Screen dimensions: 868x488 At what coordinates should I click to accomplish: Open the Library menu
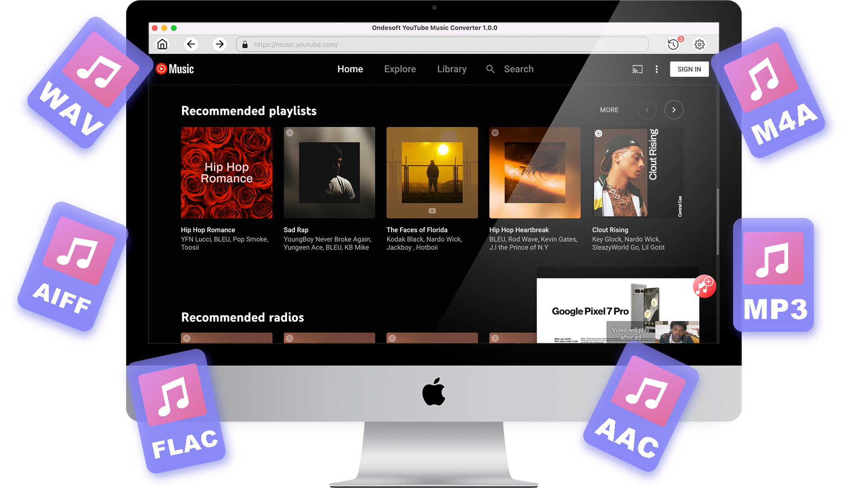(451, 69)
